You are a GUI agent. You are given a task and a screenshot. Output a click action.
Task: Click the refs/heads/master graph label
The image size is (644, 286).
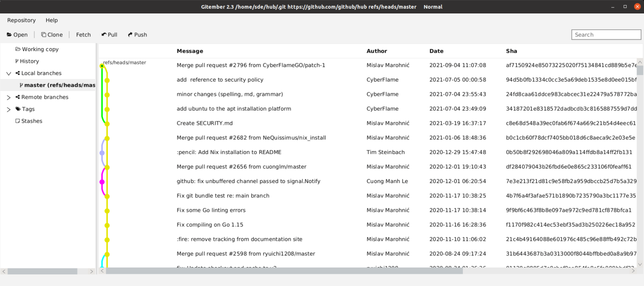[x=125, y=63]
